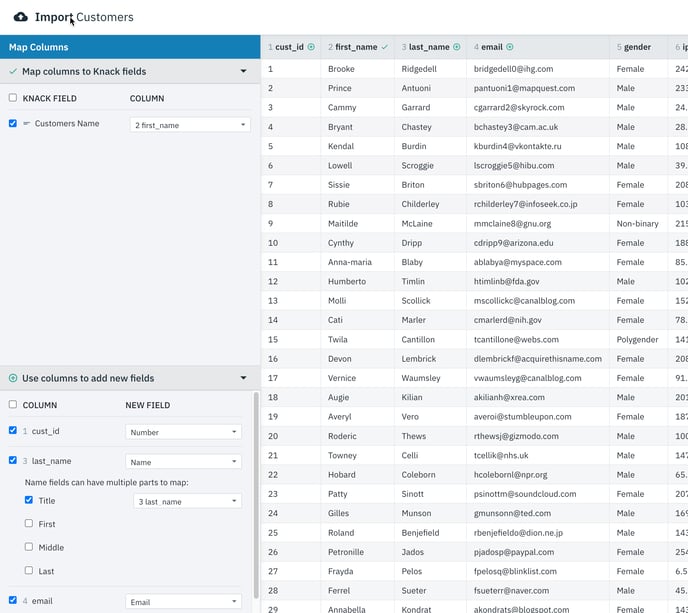Check the Middle name part checkbox
This screenshot has height=613, width=688.
point(29,546)
